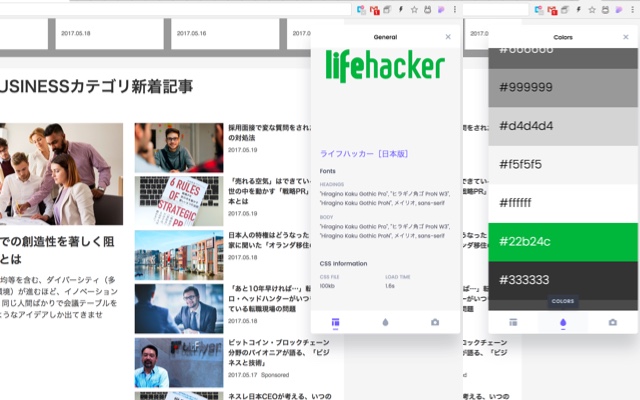This screenshot has height=400, width=640.
Task: Click the right browser address bar
Action: point(495,9)
